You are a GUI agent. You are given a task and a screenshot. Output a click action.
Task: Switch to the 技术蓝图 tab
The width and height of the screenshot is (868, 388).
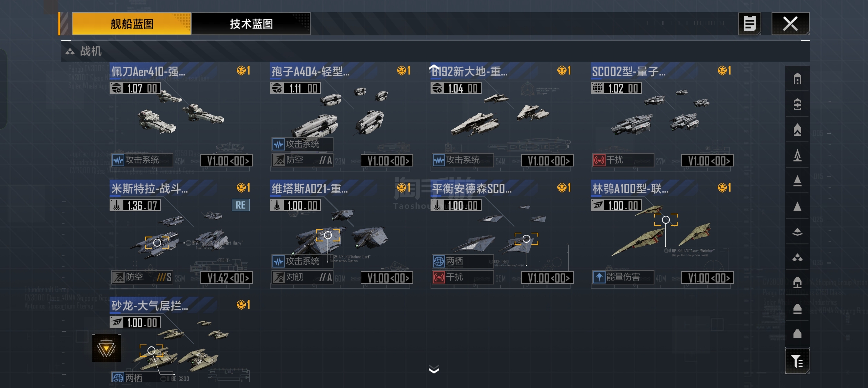[x=251, y=24]
